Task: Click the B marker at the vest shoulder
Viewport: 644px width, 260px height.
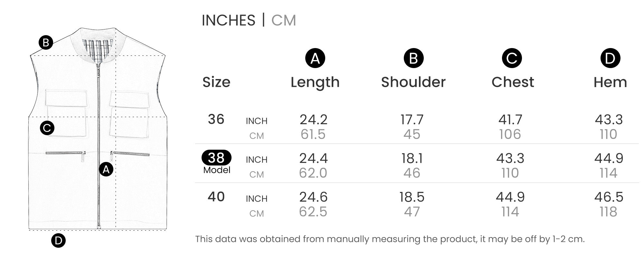Action: (46, 43)
